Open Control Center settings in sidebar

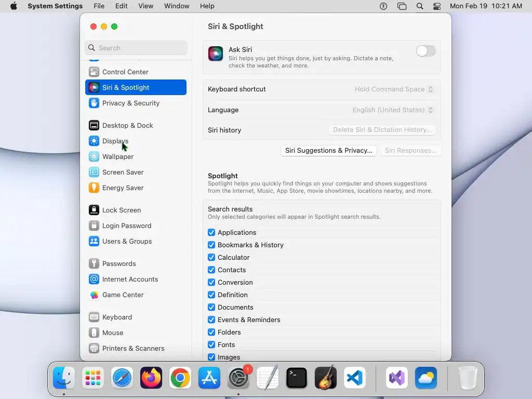(136, 72)
